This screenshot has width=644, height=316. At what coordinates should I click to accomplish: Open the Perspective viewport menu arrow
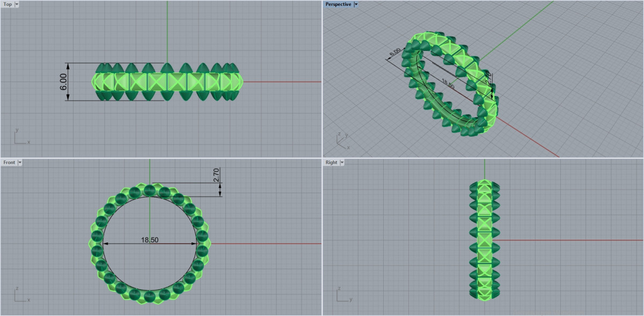[x=356, y=4]
